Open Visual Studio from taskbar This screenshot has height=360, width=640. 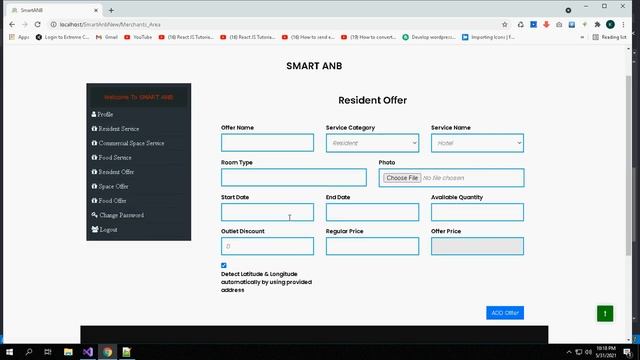(x=88, y=352)
